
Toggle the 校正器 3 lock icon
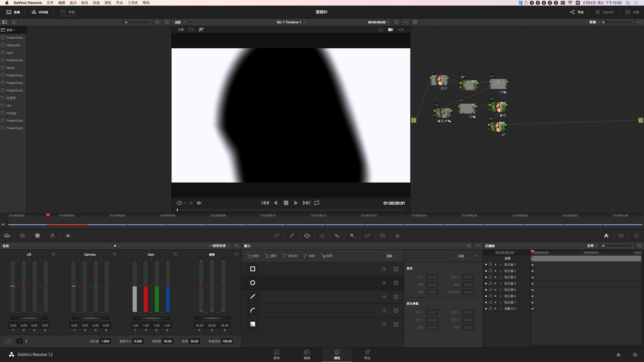click(x=491, y=277)
